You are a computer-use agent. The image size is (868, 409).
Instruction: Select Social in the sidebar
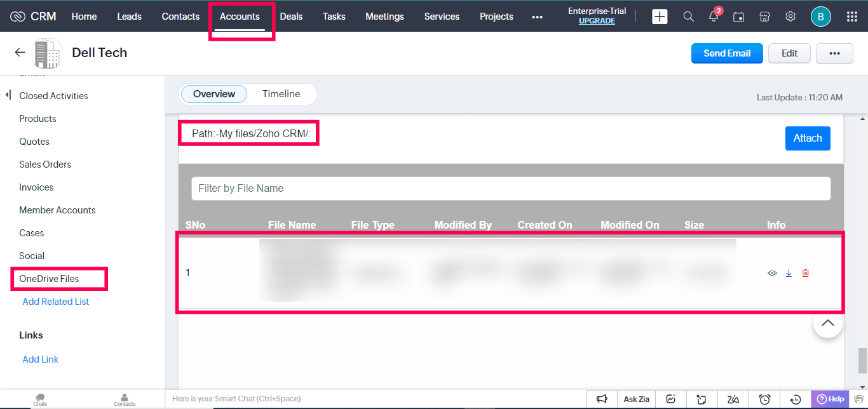32,256
